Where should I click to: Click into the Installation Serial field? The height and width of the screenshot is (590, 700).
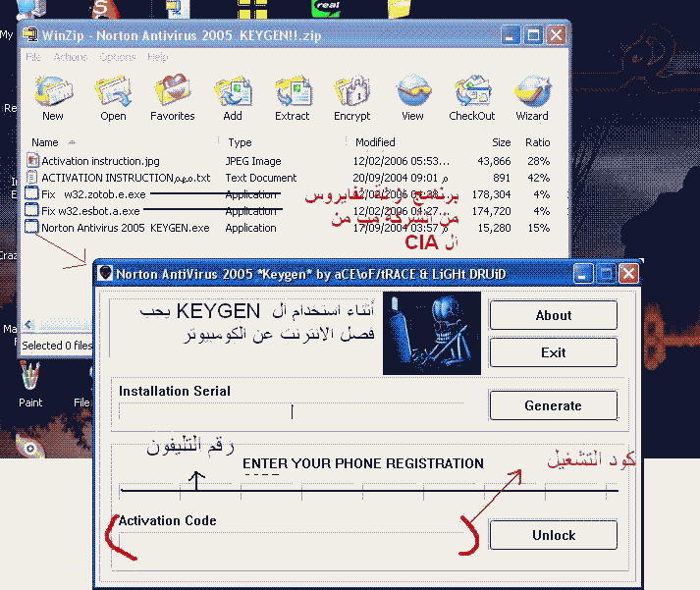point(295,411)
